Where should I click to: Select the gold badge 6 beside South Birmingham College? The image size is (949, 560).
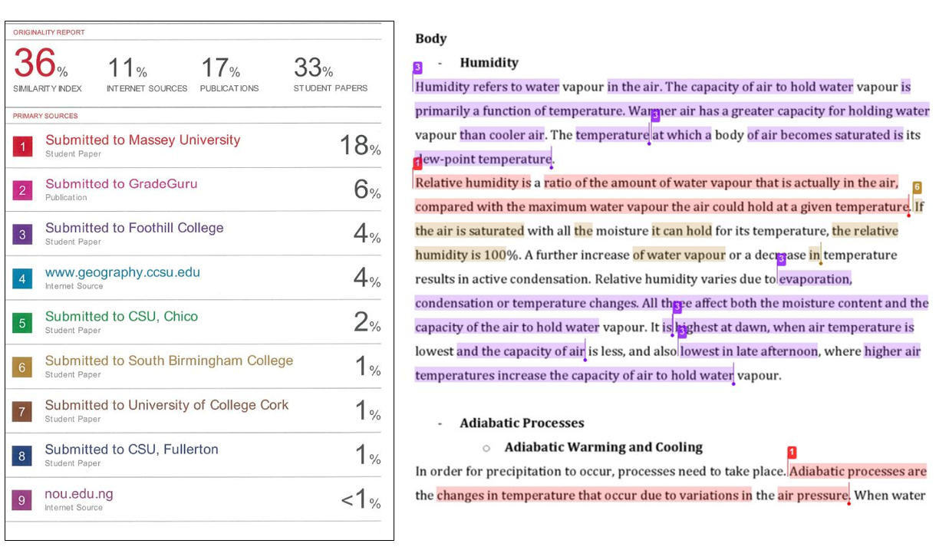click(x=23, y=366)
